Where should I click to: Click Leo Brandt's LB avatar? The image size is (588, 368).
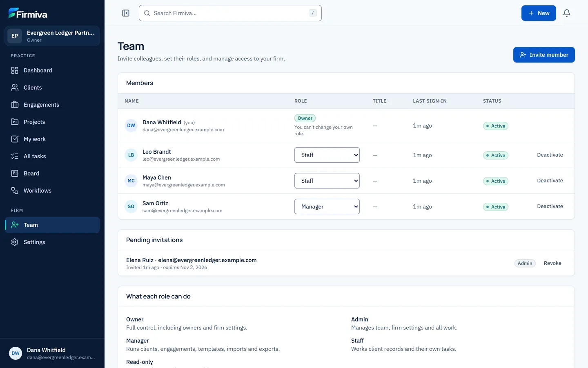point(131,155)
